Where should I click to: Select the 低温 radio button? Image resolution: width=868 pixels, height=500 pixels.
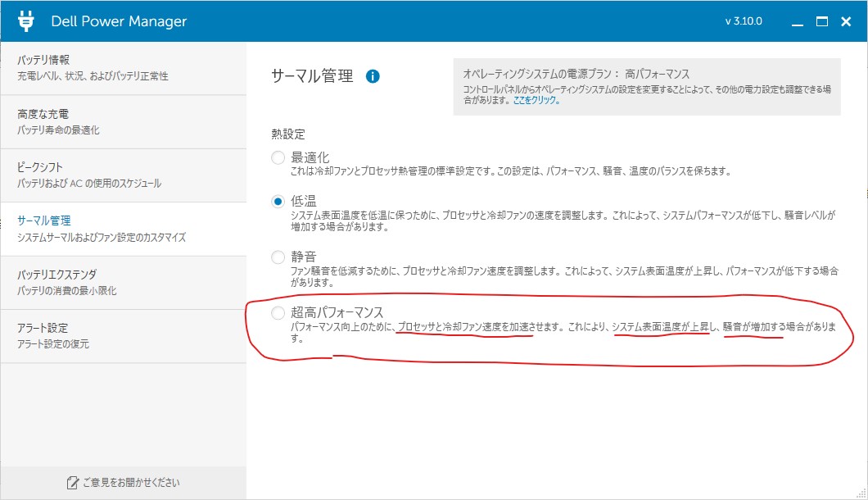click(x=278, y=202)
